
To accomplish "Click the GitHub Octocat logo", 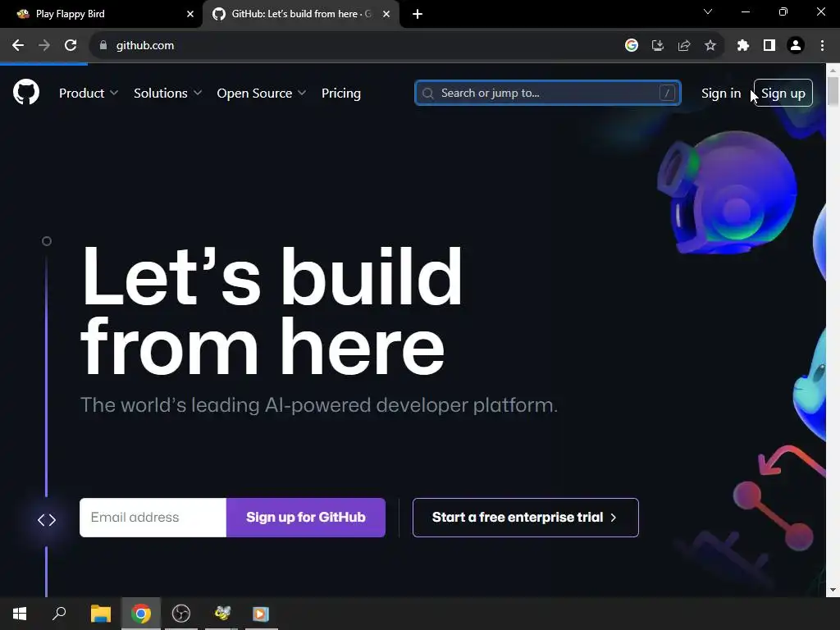I will (26, 92).
